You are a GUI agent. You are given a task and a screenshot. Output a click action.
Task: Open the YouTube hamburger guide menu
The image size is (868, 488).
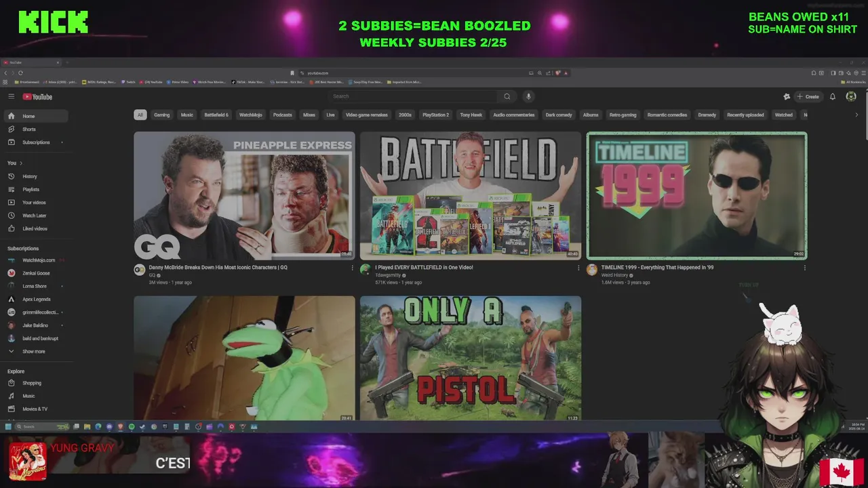tap(11, 97)
